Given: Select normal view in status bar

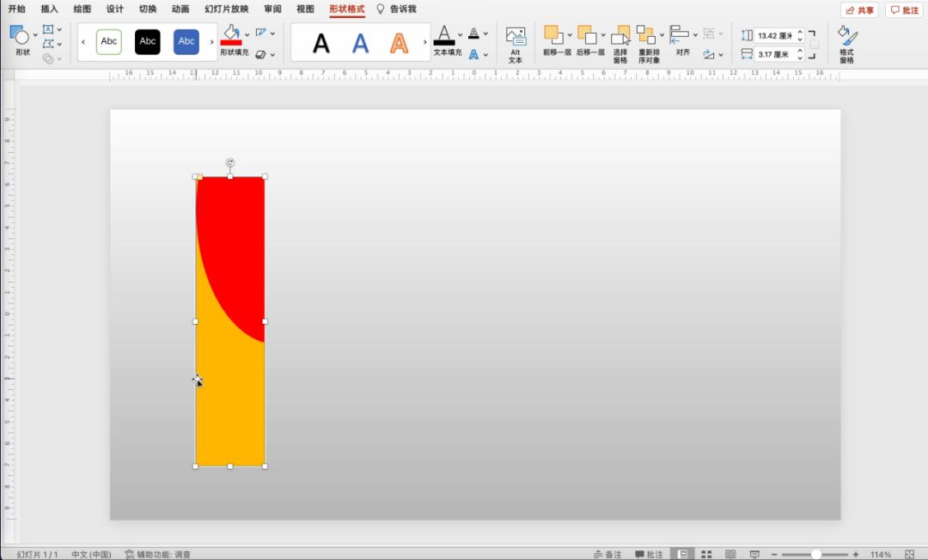Looking at the screenshot, I should click(682, 554).
